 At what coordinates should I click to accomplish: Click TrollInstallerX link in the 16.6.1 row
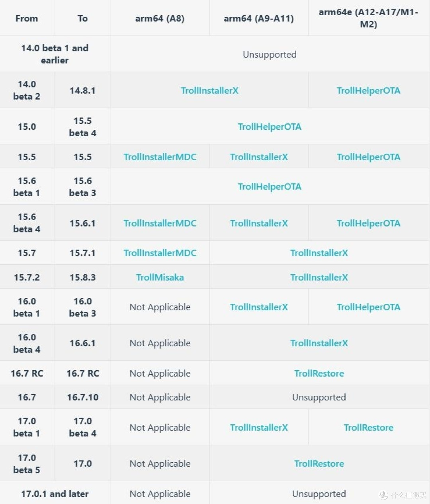click(x=319, y=343)
